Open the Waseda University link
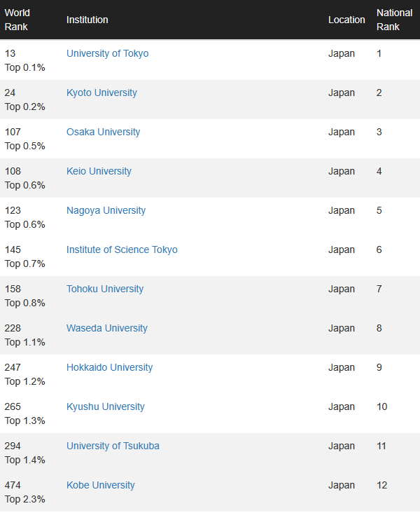Viewport: 420px width, 513px height. pyautogui.click(x=107, y=328)
